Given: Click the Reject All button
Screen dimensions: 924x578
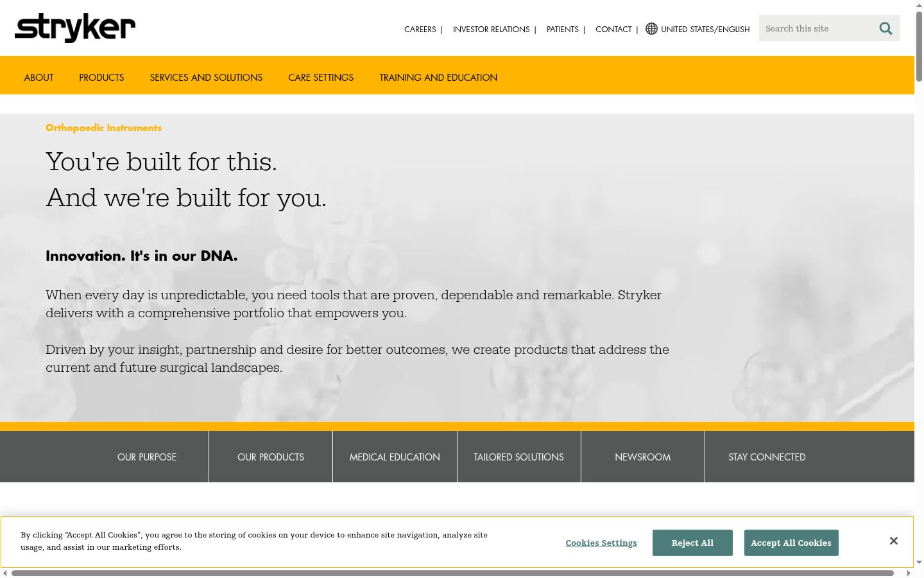Looking at the screenshot, I should click(692, 543).
